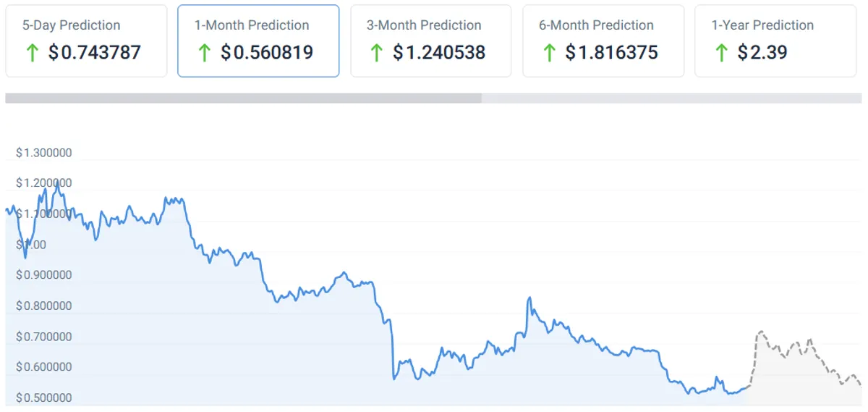868x412 pixels.
Task: Click green up arrow beside $2.39
Action: [720, 52]
